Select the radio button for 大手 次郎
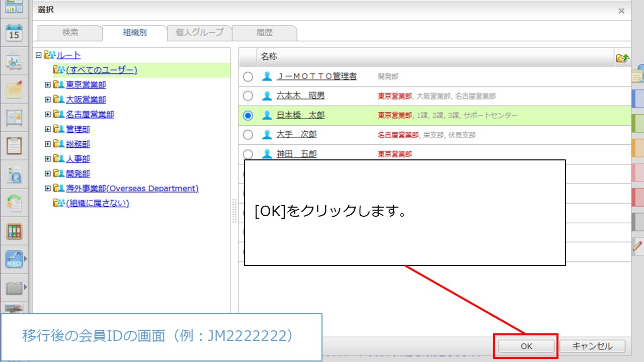644x362 pixels. point(248,135)
